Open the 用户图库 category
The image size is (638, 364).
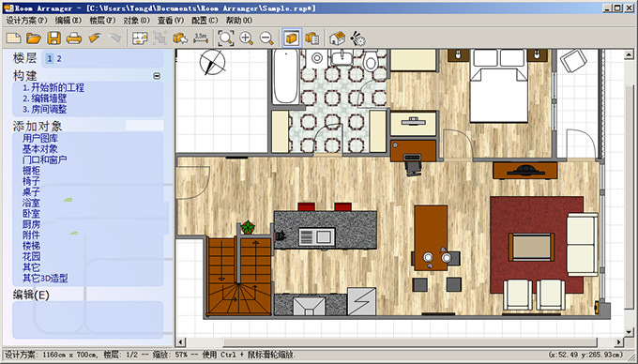39,138
